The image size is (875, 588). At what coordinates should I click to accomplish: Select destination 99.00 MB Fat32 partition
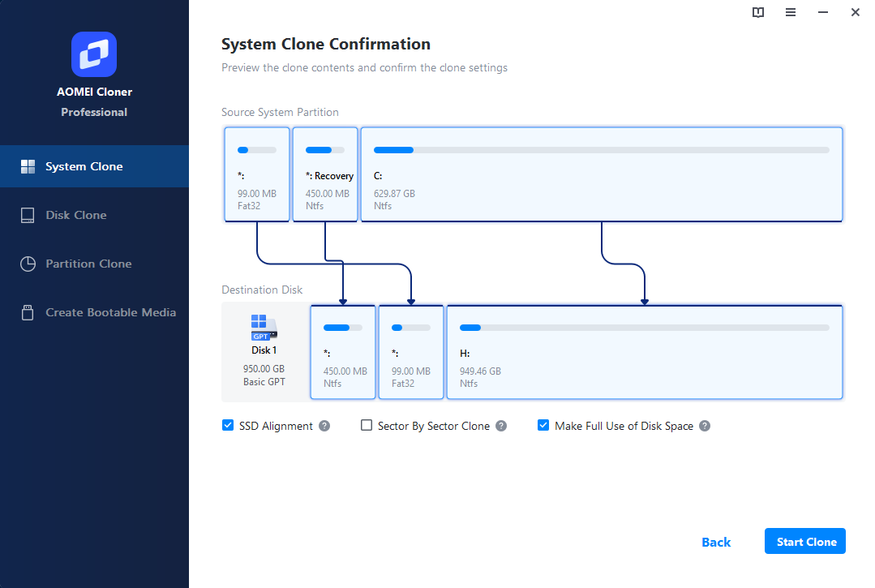tap(410, 352)
